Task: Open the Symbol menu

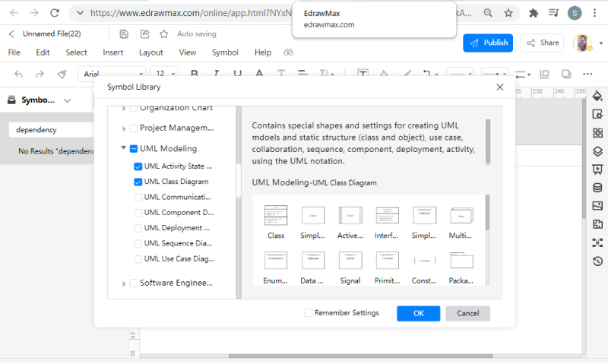Action: [225, 52]
